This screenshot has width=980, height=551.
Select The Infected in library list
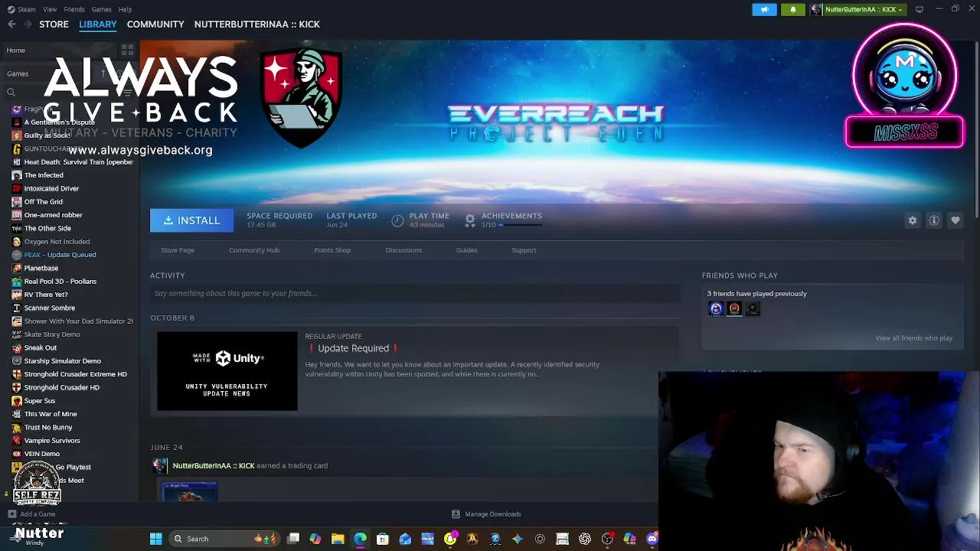pyautogui.click(x=44, y=175)
